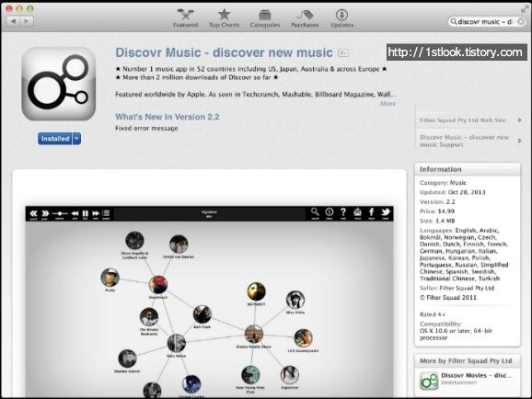This screenshot has width=532, height=399.
Task: Click the Fixed error message text
Action: pyautogui.click(x=146, y=128)
